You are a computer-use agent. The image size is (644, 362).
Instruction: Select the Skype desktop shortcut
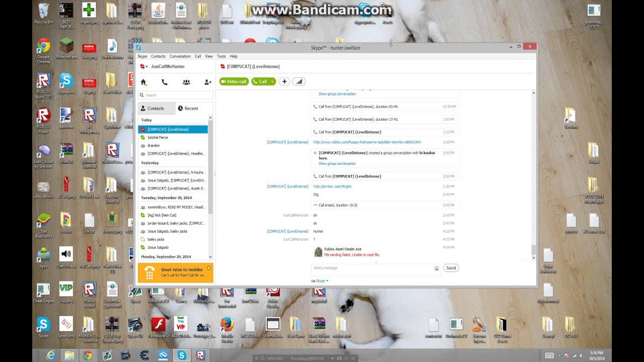click(x=44, y=327)
